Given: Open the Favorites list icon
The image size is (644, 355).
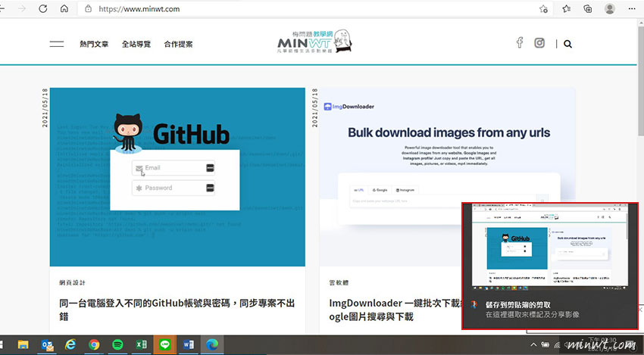Looking at the screenshot, I should click(567, 8).
